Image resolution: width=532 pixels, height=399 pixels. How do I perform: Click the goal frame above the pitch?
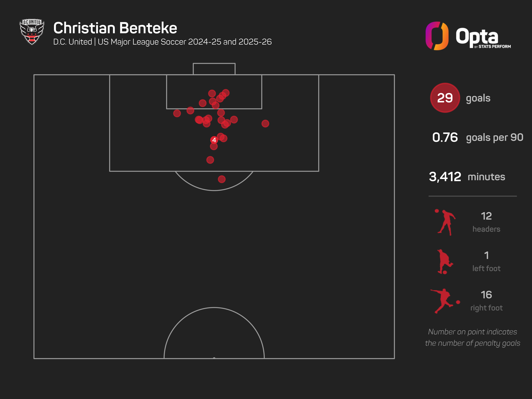(214, 69)
